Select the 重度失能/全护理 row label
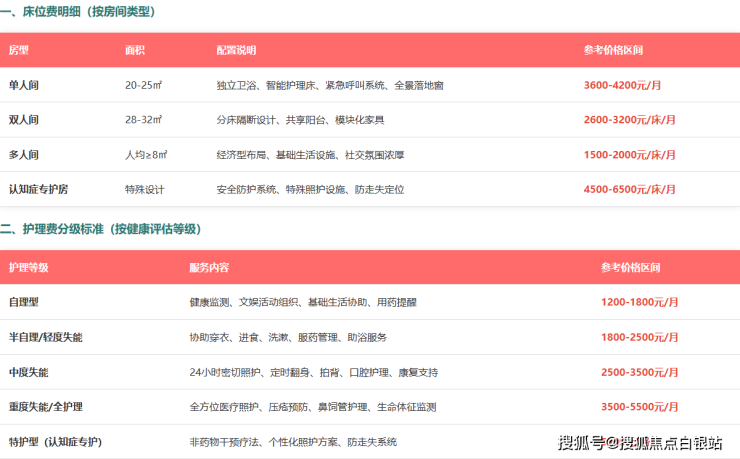The width and height of the screenshot is (740, 459). (48, 407)
